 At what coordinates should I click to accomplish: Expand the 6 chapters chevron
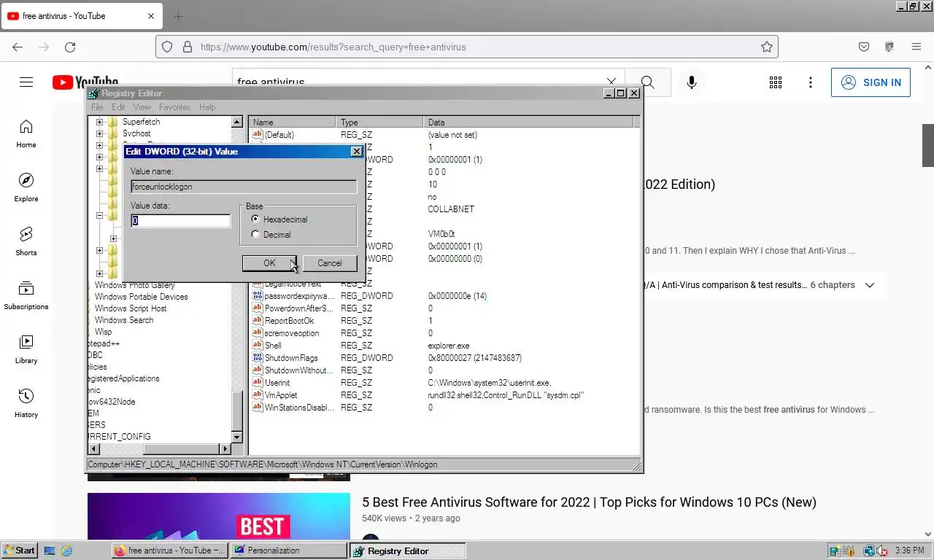click(870, 285)
